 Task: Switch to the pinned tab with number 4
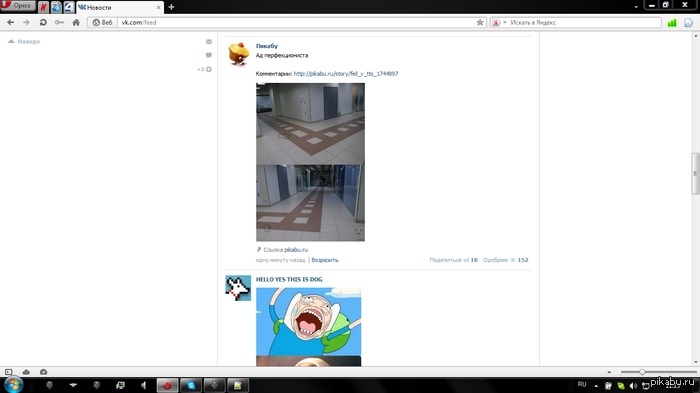pos(69,7)
